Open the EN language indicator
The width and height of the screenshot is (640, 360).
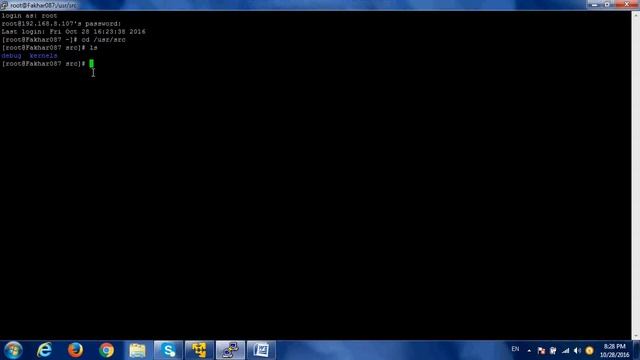tap(515, 349)
